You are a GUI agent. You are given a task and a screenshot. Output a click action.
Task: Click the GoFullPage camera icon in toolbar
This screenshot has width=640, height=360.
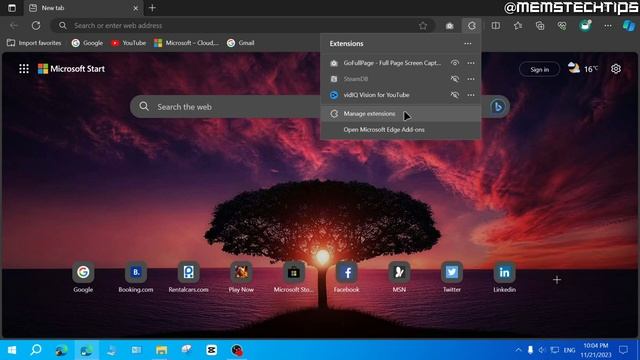(449, 26)
